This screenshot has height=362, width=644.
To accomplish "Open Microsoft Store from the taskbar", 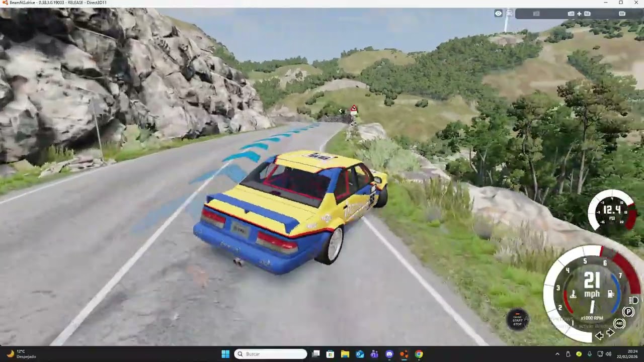I will (x=330, y=354).
